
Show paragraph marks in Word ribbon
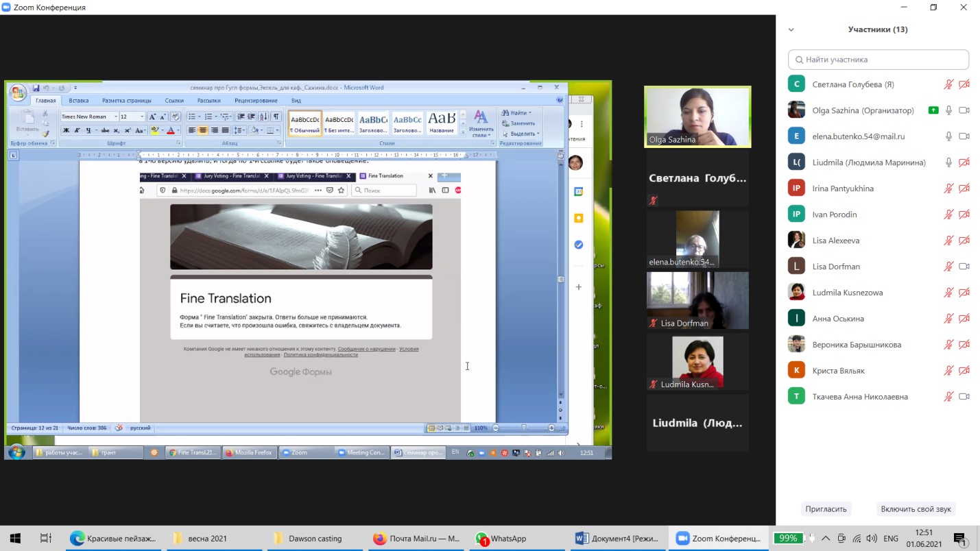[x=276, y=117]
